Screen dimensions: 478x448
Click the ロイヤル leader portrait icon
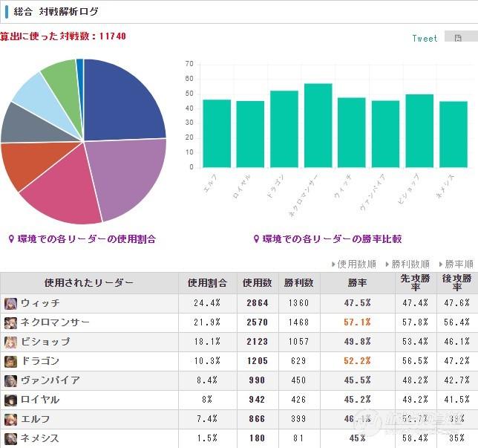pyautogui.click(x=10, y=400)
